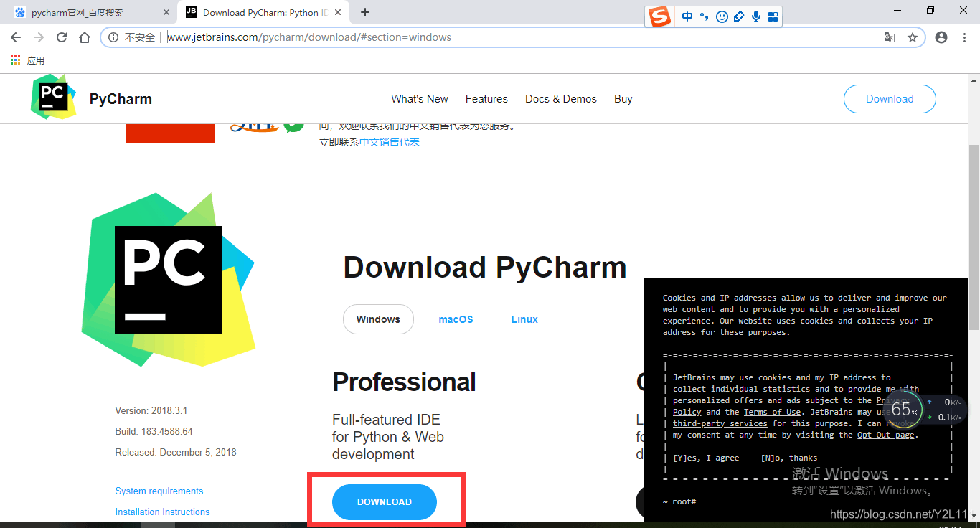Toggle Sogou punctuation mode icon
980x528 pixels.
705,16
